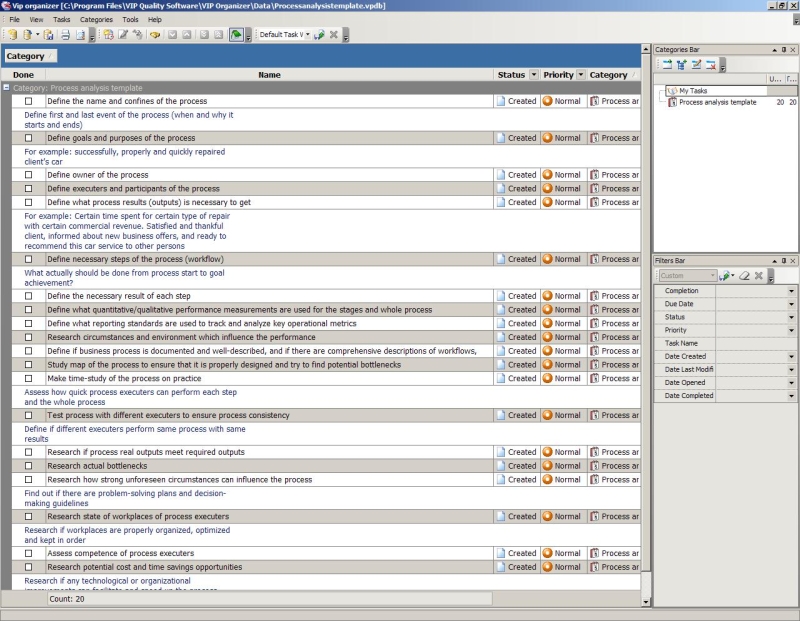The image size is (800, 621).
Task: Open Due Date filter dropdown in Filters Bar
Action: pos(791,304)
